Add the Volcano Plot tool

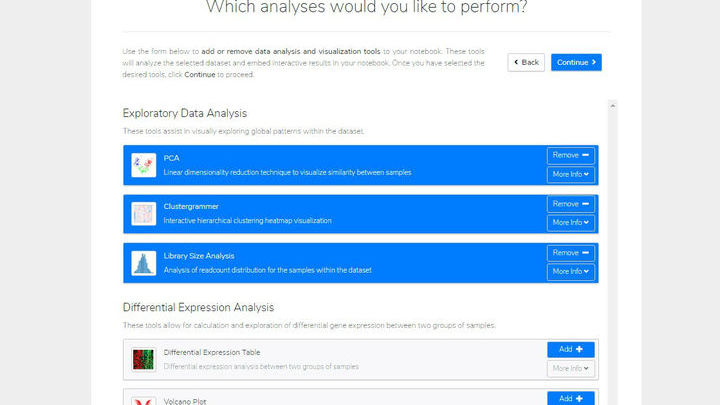tap(571, 398)
